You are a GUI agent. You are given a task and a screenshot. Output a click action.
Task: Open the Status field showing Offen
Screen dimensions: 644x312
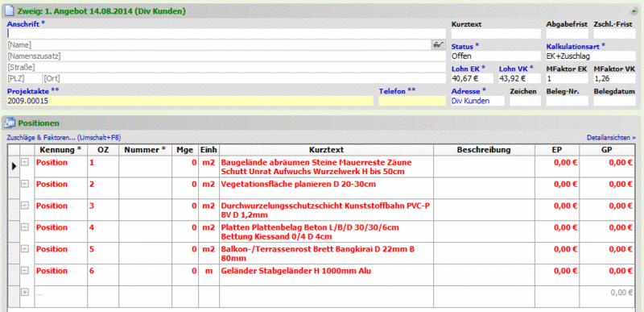[496, 56]
